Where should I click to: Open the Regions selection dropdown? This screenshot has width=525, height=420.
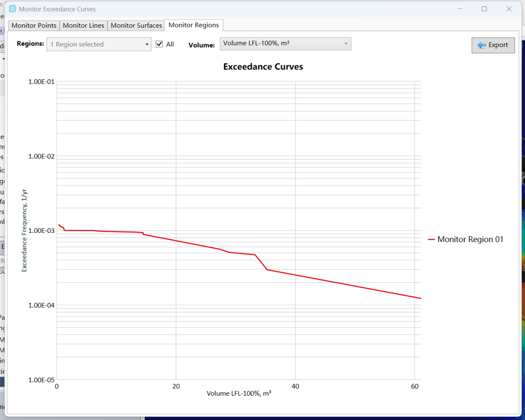pos(99,44)
